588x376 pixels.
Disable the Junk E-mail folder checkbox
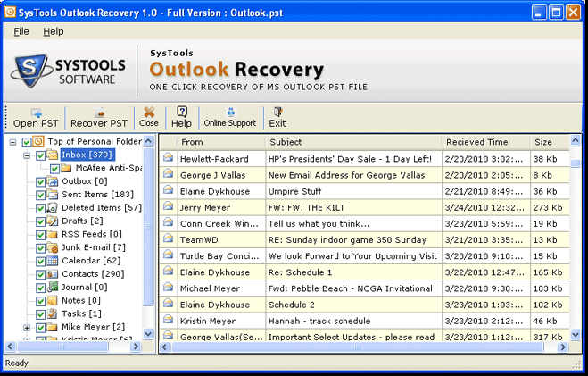click(41, 247)
